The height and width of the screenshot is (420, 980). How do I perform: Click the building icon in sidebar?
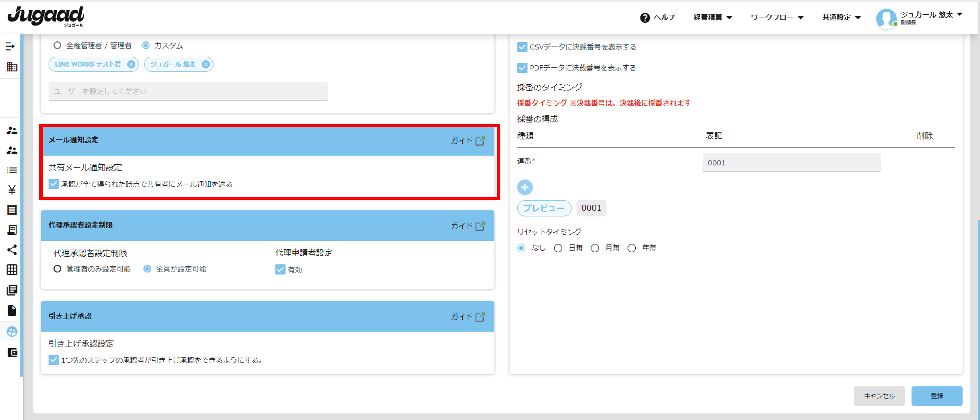tap(12, 67)
